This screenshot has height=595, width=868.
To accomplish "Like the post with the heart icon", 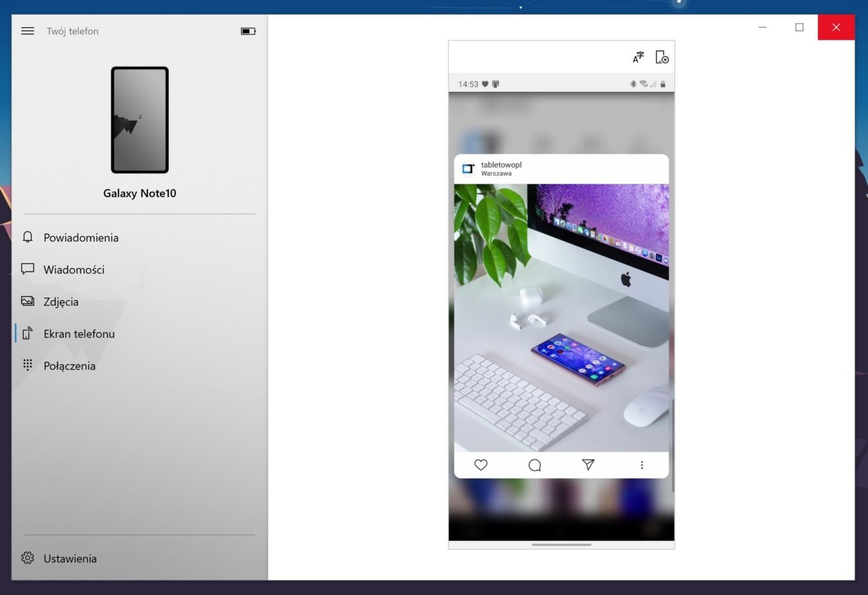I will [x=481, y=465].
